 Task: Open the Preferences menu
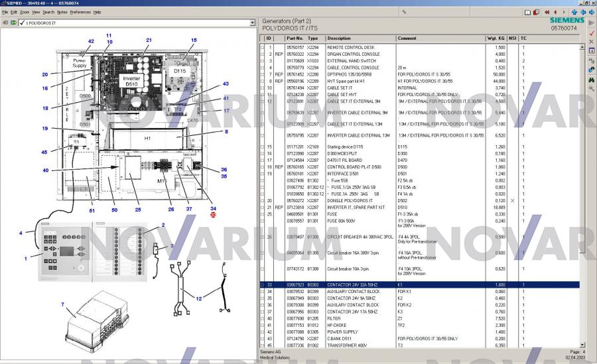point(80,12)
